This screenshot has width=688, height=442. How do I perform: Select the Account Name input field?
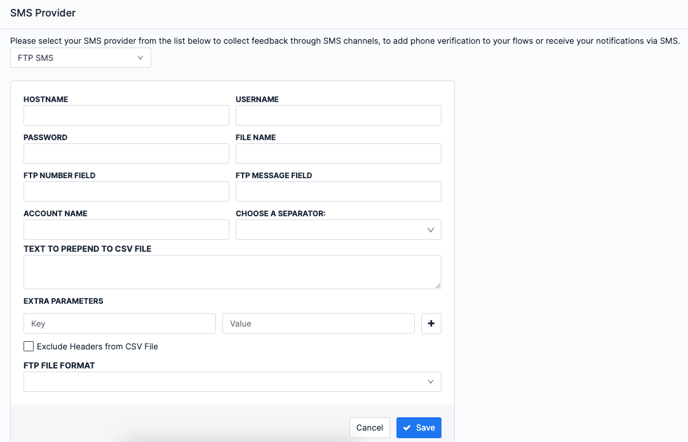click(x=126, y=230)
